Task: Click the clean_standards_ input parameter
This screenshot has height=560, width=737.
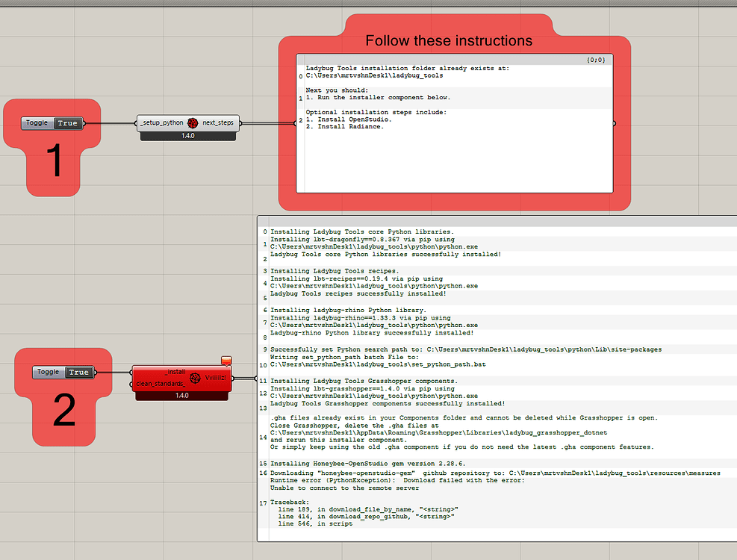Action: tap(161, 384)
